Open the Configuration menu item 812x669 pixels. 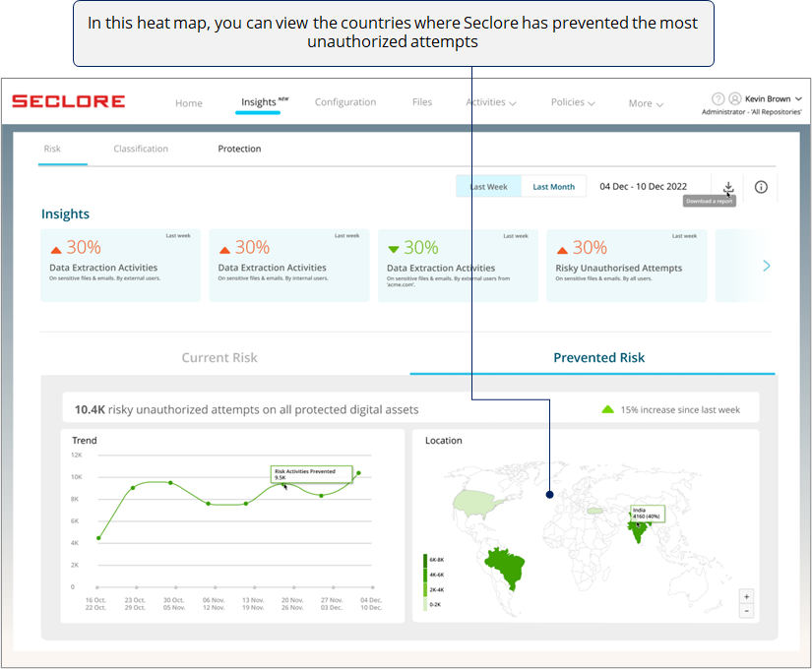(x=345, y=102)
